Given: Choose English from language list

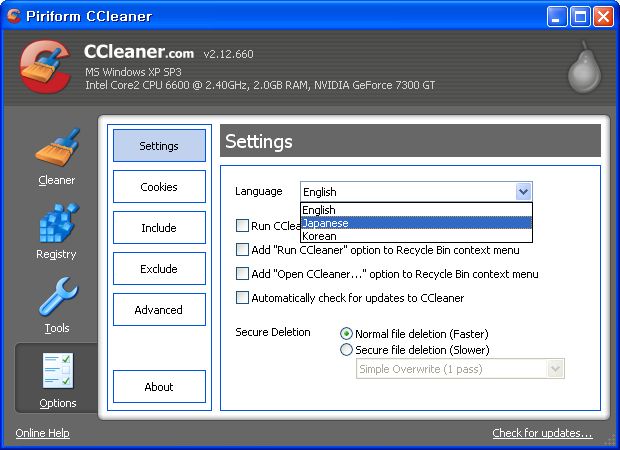Looking at the screenshot, I should [416, 210].
